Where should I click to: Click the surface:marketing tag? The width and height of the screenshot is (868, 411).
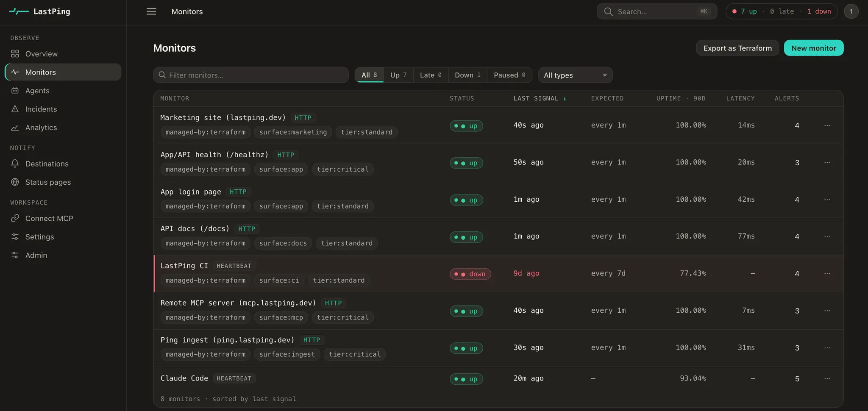click(293, 132)
